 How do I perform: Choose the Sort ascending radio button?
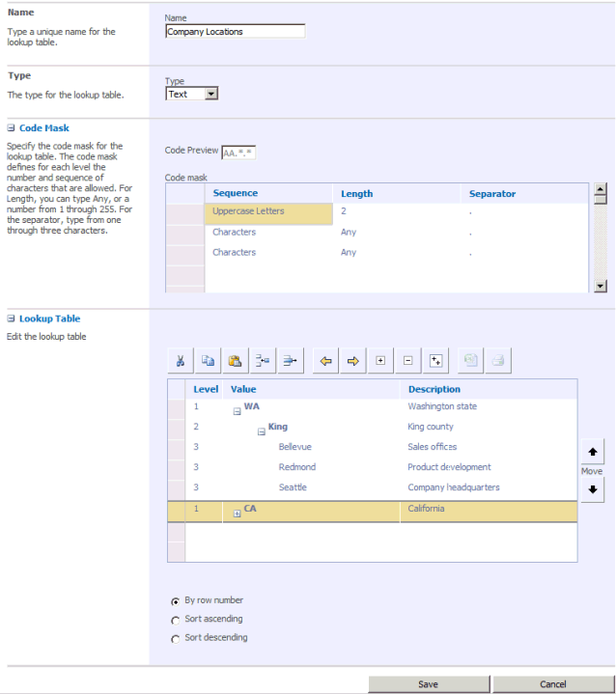(176, 620)
